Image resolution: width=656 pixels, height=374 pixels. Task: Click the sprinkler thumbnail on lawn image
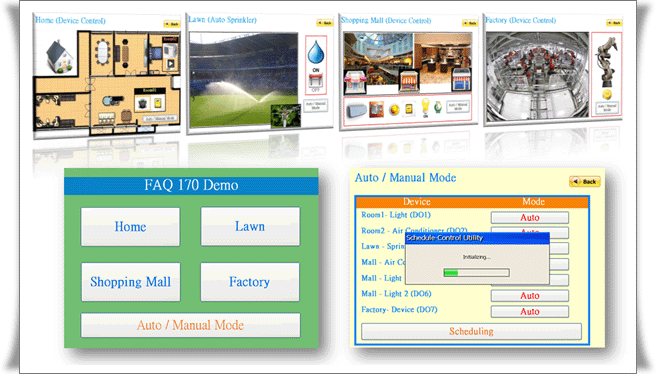[286, 115]
